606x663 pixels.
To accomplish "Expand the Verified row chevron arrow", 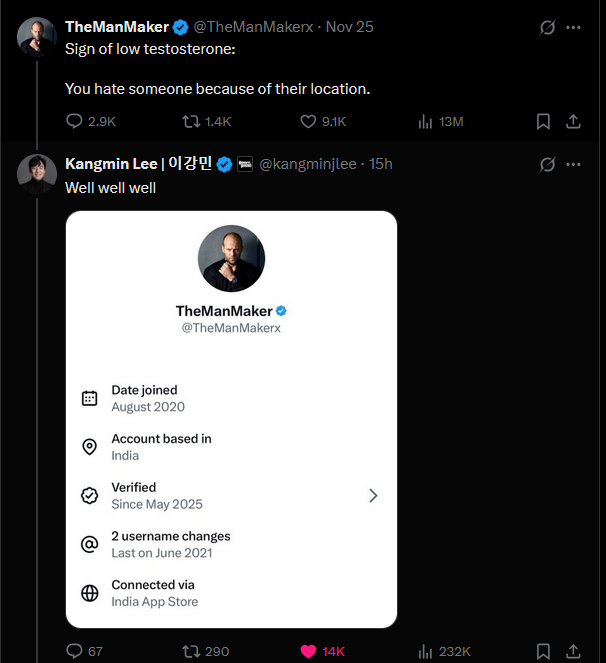I will 373,495.
